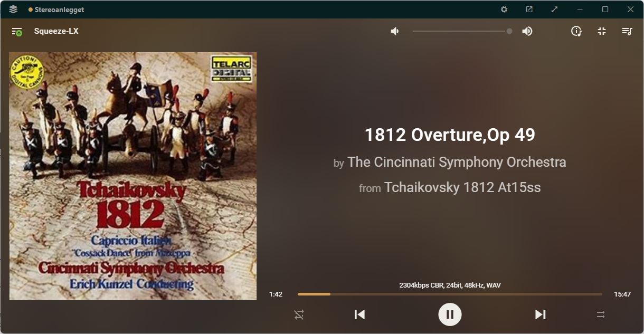Open settings gear in title bar
Viewport: 644px width, 334px height.
click(504, 9)
